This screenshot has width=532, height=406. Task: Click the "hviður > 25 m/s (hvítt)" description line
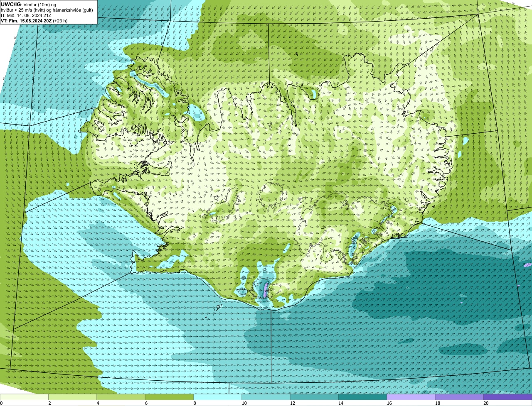[47, 10]
